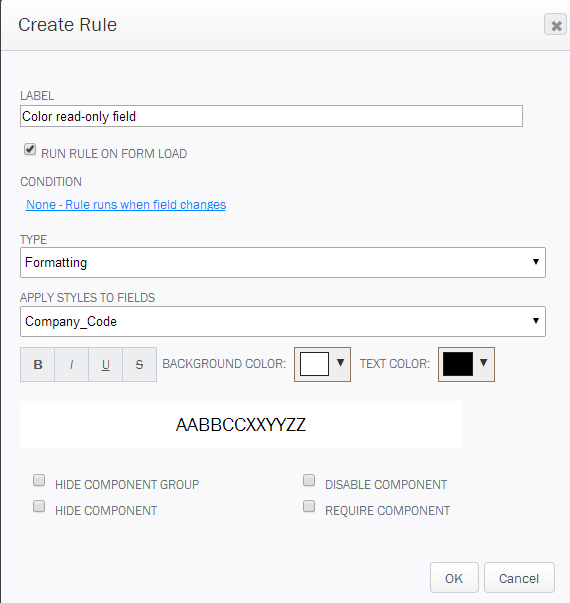The width and height of the screenshot is (570, 603).
Task: Enable Hide Component Group checkbox
Action: coord(39,480)
